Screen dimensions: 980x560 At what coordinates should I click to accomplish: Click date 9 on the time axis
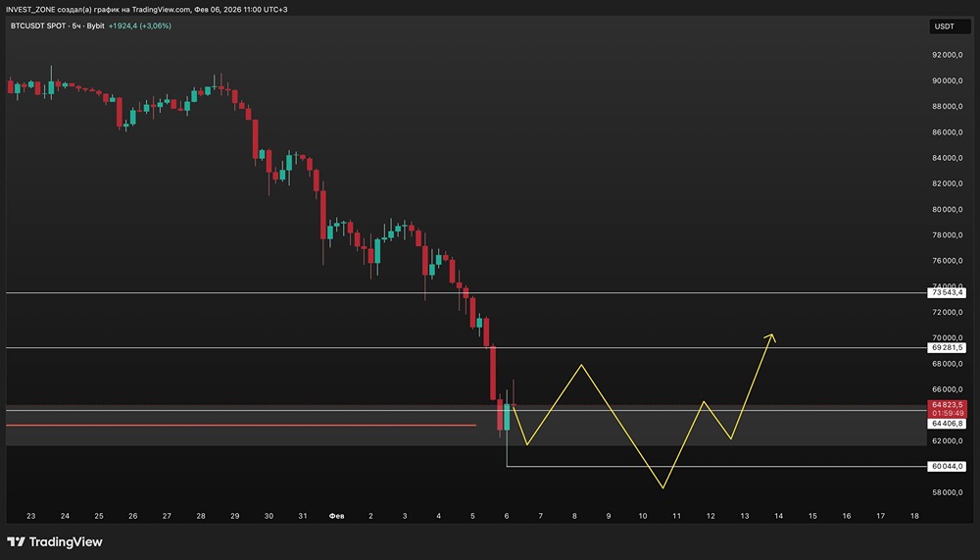click(609, 516)
